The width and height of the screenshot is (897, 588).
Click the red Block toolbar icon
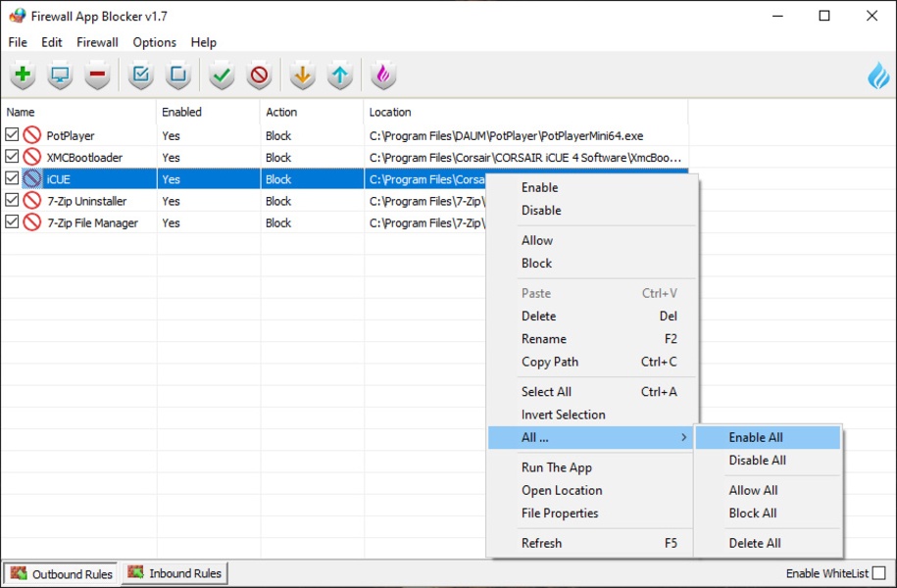click(259, 74)
